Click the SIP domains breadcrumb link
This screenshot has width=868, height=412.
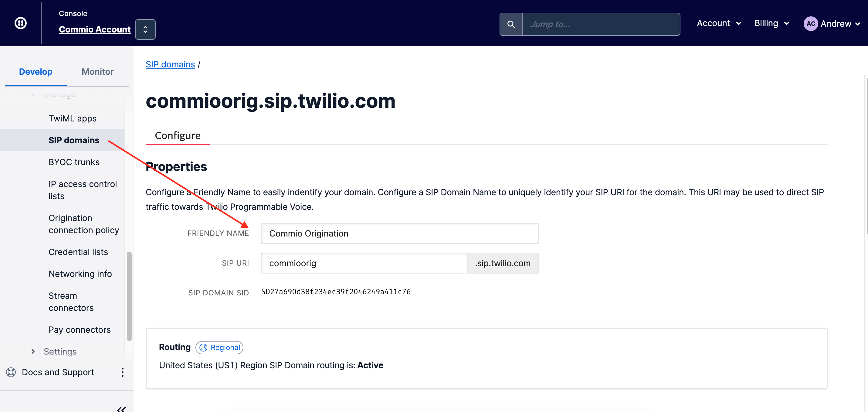coord(170,64)
